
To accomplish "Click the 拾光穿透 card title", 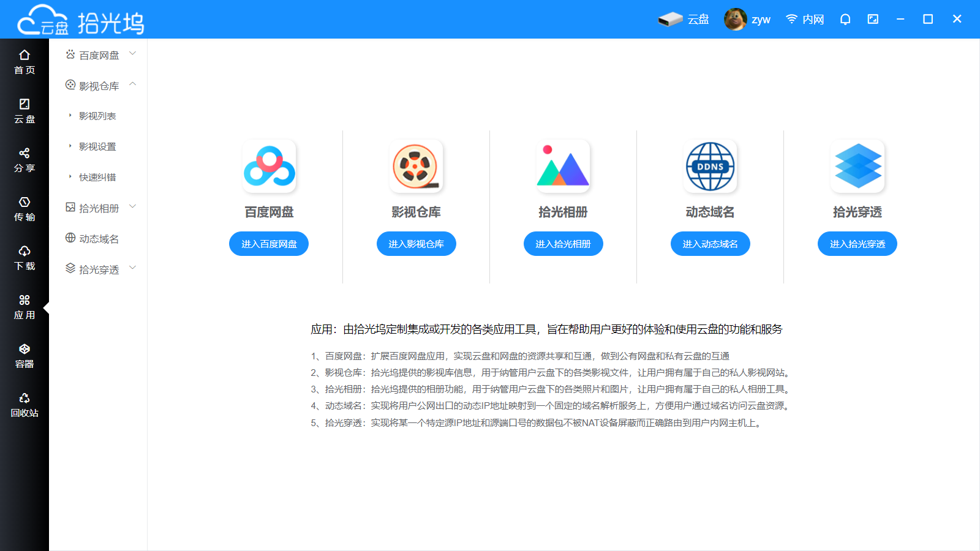I will [858, 212].
